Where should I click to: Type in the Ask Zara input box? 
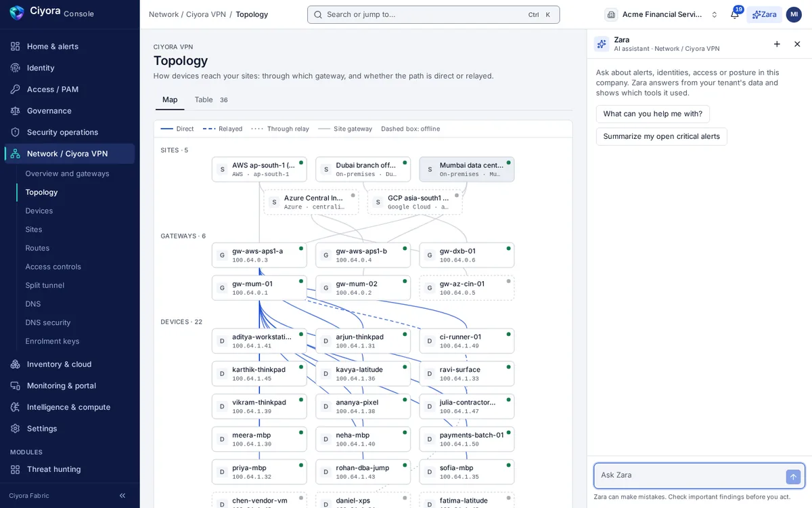tap(690, 475)
